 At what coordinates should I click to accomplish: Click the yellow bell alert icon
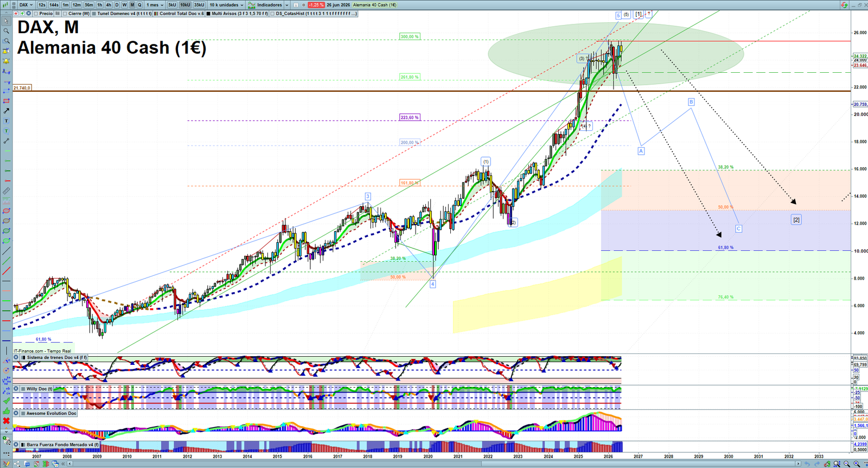pyautogui.click(x=7, y=61)
